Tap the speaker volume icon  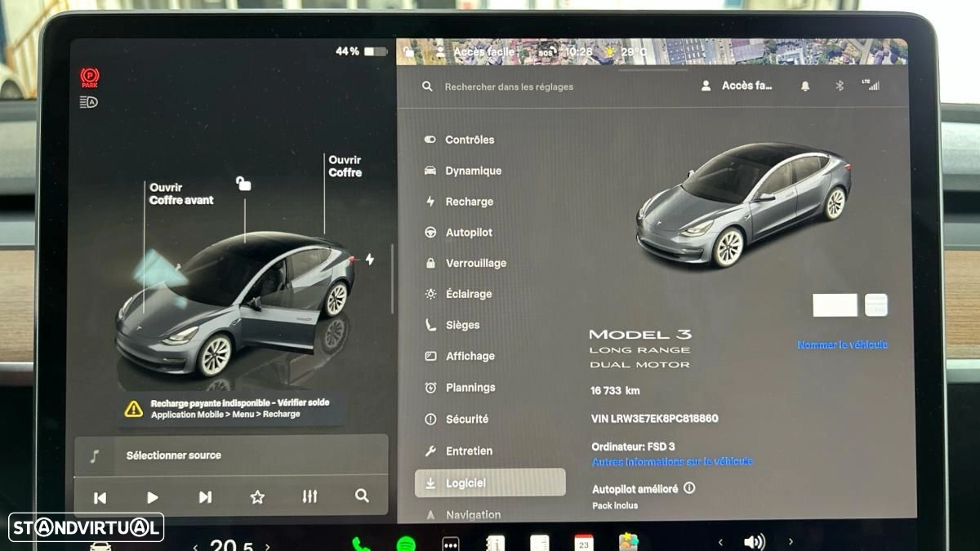(x=754, y=543)
